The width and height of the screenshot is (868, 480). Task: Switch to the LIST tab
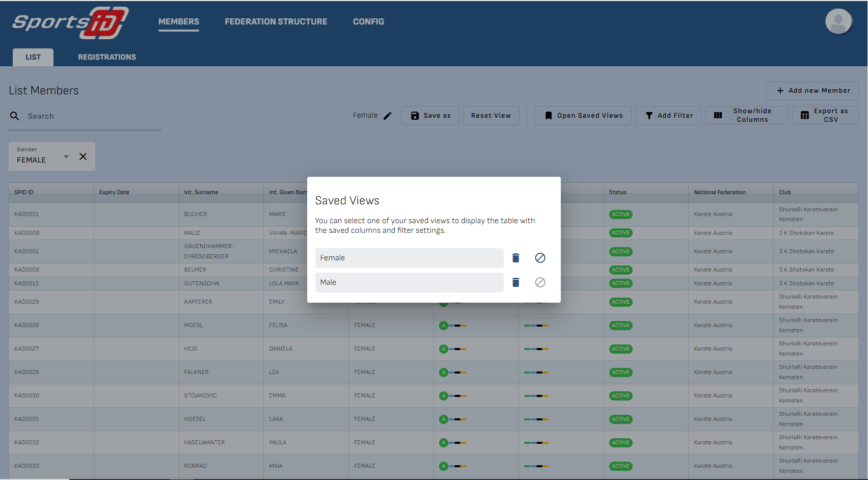click(33, 57)
